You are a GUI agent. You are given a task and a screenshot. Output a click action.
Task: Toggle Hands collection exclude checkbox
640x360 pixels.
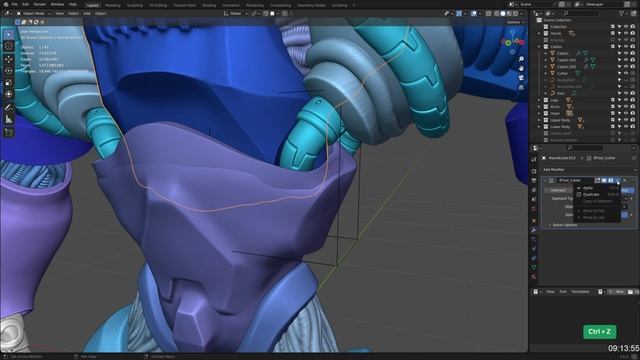pyautogui.click(x=613, y=33)
